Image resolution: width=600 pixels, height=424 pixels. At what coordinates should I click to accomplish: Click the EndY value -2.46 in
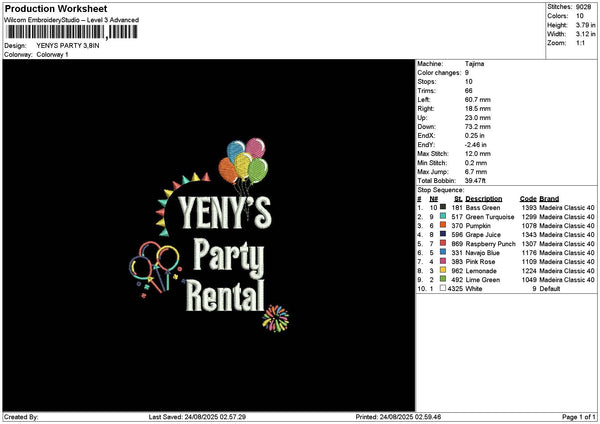click(476, 145)
